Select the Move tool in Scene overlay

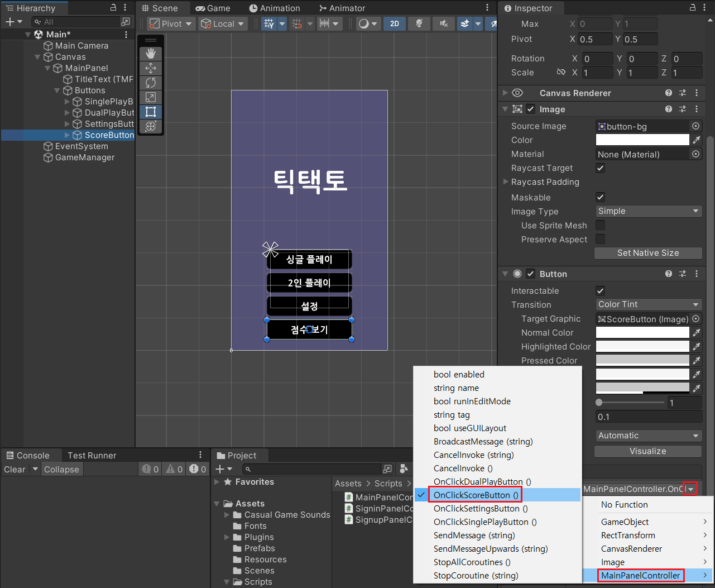(x=151, y=68)
